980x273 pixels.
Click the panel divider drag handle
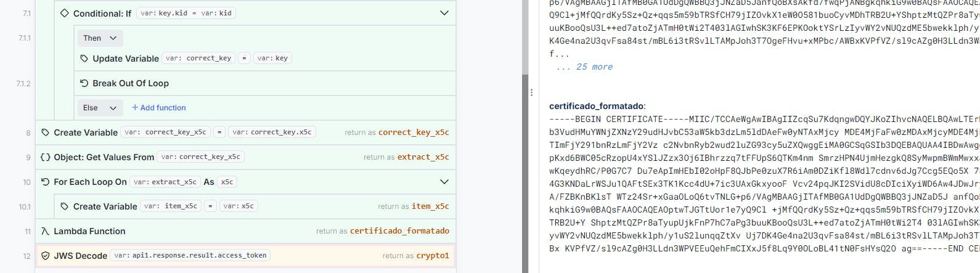pos(531,92)
